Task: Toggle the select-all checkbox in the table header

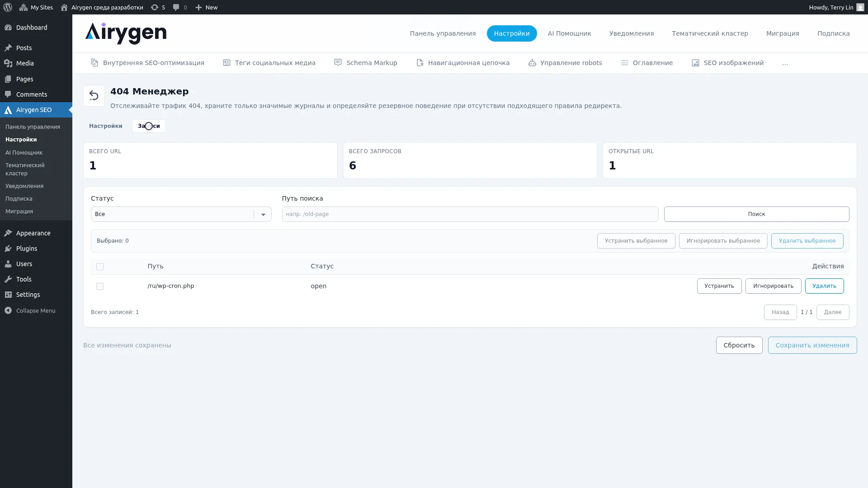Action: 100,267
